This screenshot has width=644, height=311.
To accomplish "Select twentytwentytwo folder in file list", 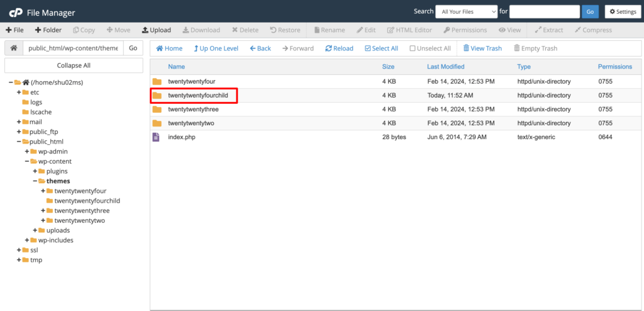I will [191, 123].
